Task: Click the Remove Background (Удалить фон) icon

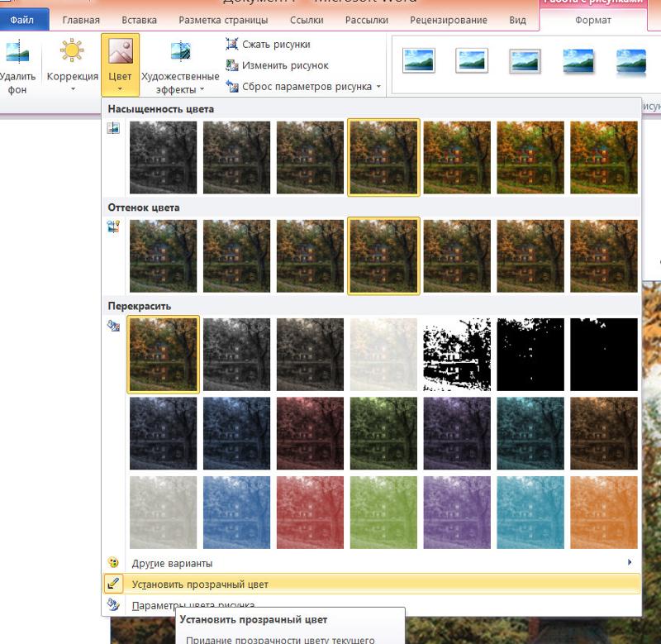Action: 17,52
